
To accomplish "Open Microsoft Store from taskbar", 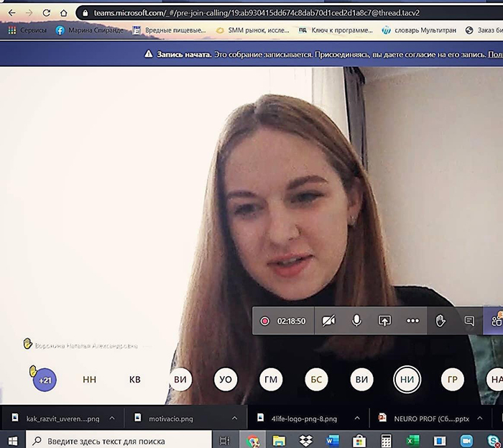I will (x=359, y=441).
